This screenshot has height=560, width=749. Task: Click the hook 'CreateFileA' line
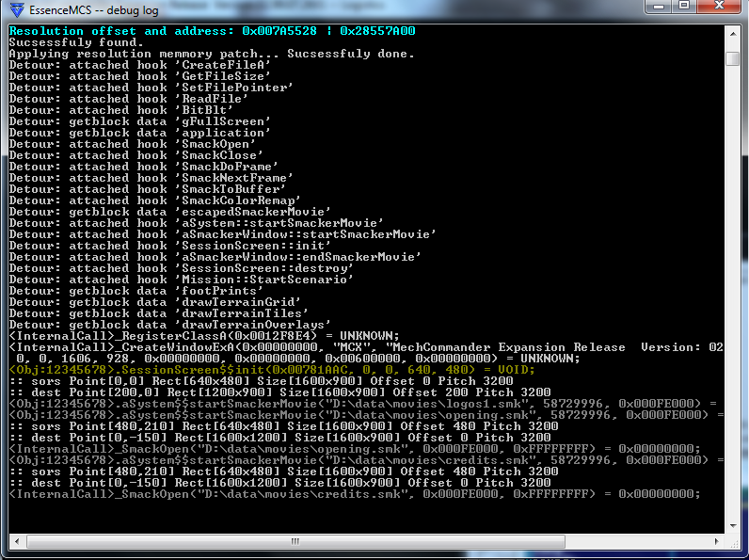point(140,65)
